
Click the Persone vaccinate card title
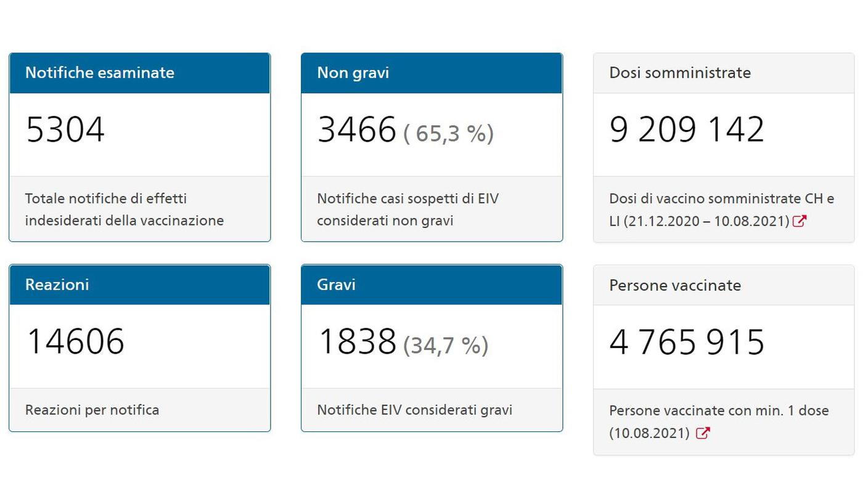[675, 285]
